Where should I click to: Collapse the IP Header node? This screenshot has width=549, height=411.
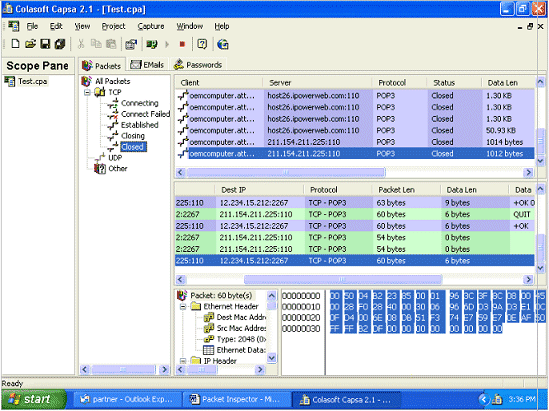point(183,361)
